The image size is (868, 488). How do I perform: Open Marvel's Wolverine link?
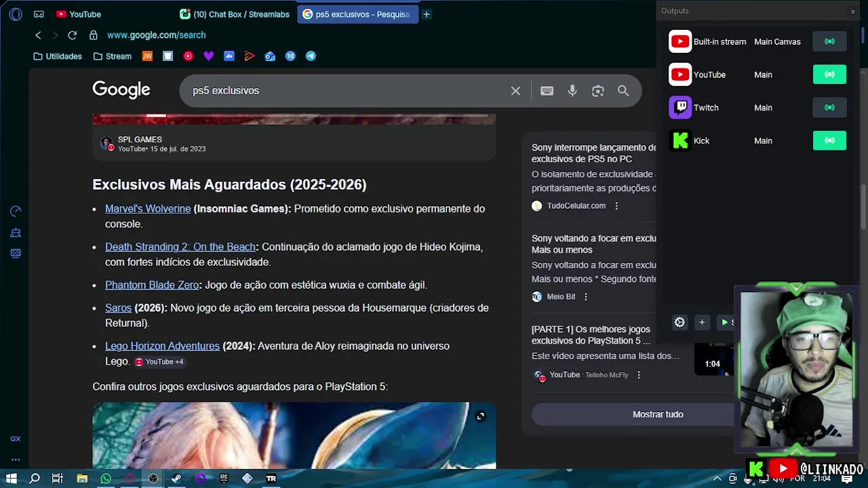[x=148, y=209]
